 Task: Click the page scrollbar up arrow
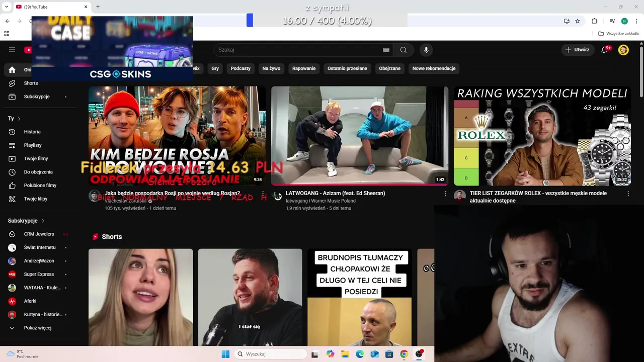(641, 44)
